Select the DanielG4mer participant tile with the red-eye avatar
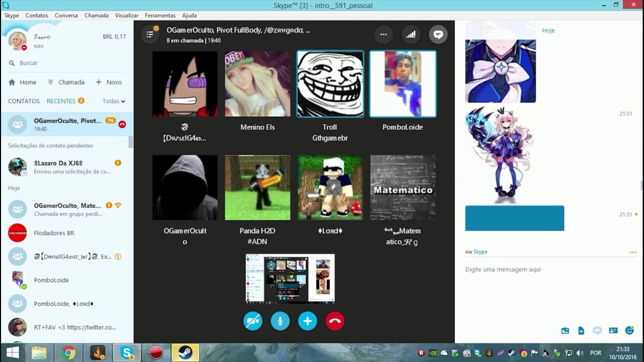Screen dimensions: 644x362 click(185, 84)
